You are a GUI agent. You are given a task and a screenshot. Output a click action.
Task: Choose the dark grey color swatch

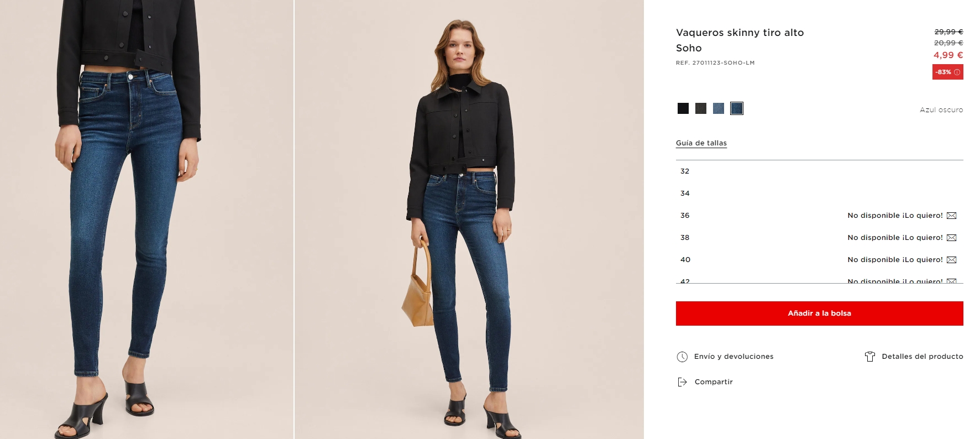pyautogui.click(x=701, y=108)
